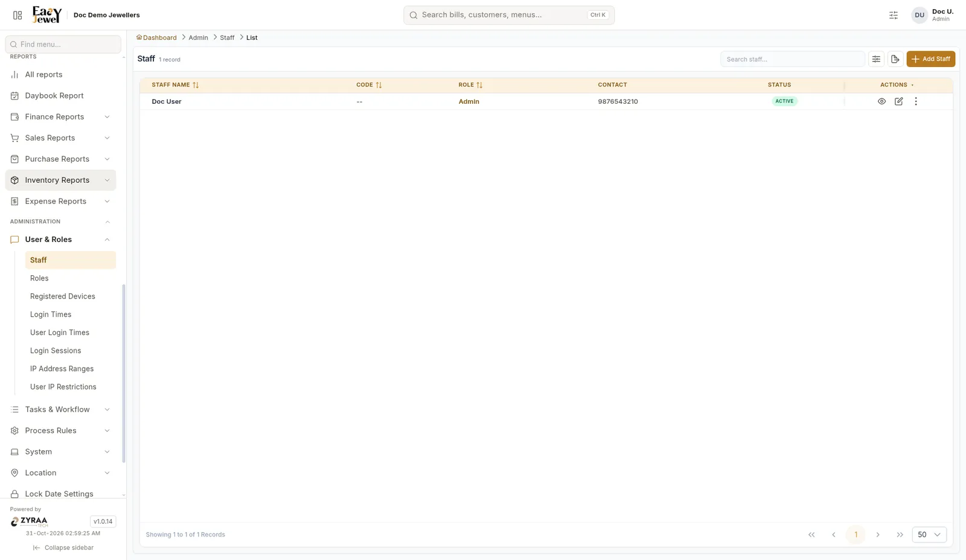Open the Actions column header dropdown

click(912, 85)
